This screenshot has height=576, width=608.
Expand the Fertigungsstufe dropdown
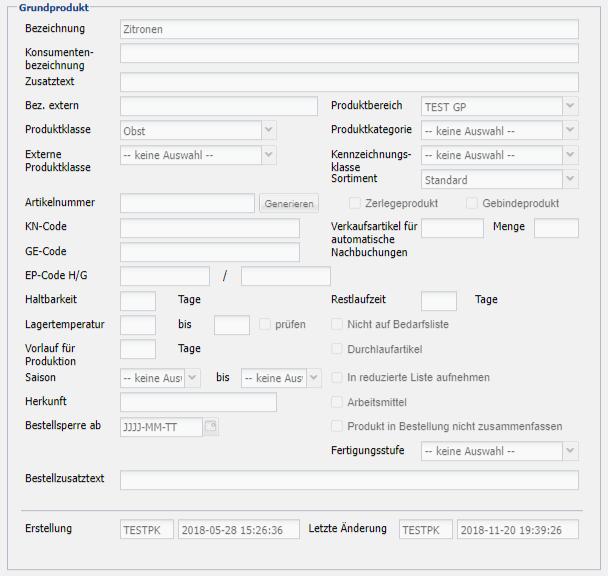pyautogui.click(x=499, y=451)
